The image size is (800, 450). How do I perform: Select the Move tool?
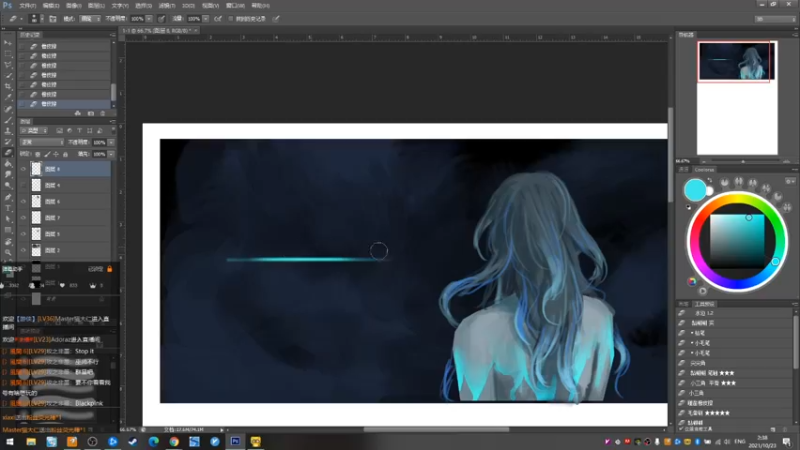coord(8,43)
